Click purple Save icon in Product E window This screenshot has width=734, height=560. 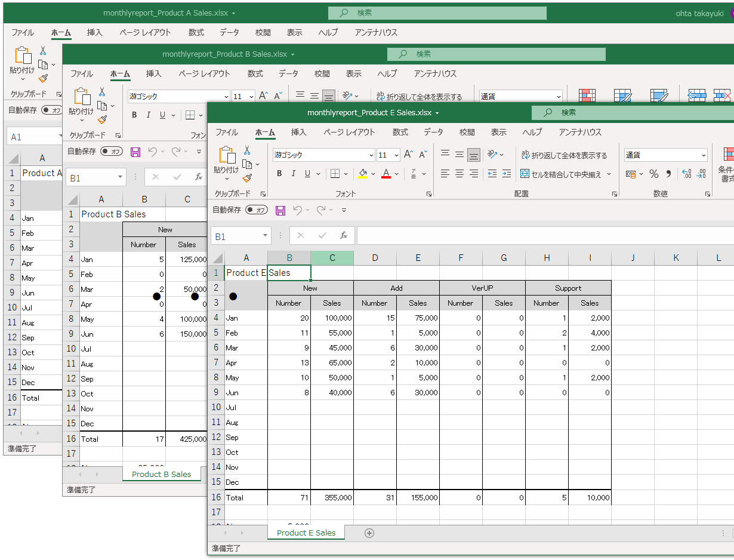(x=280, y=210)
